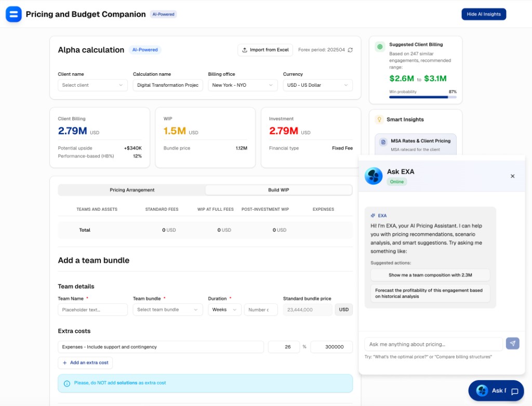
Task: Change the duration unit from Weeks dropdown
Action: 224,309
